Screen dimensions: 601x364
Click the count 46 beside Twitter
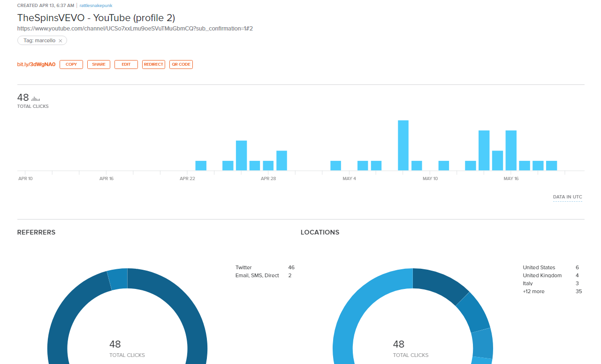(291, 267)
